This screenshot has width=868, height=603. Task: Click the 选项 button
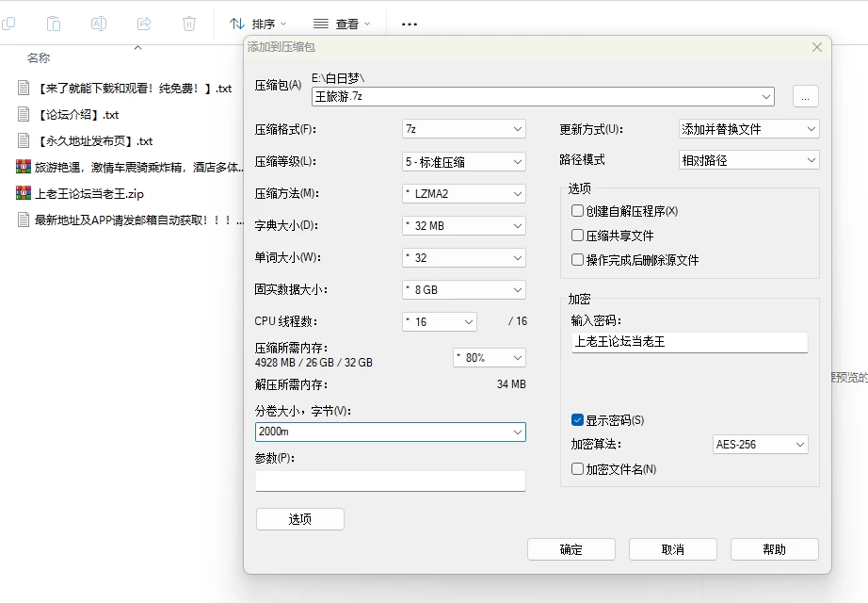(300, 519)
